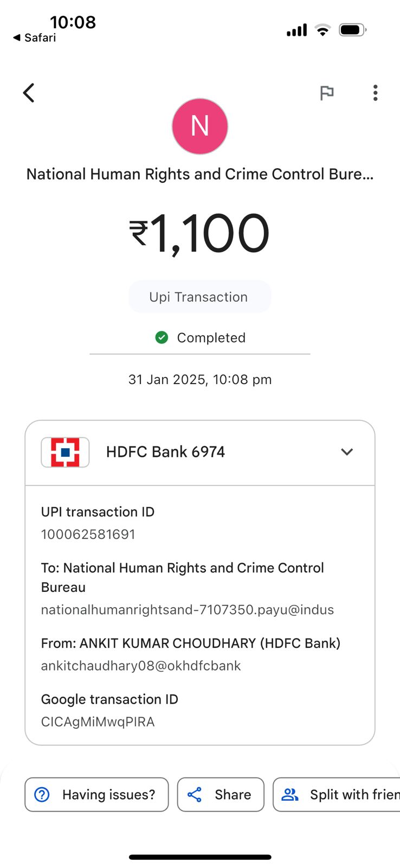The width and height of the screenshot is (400, 868).
Task: Tap the green Completed checkmark icon
Action: 162,337
